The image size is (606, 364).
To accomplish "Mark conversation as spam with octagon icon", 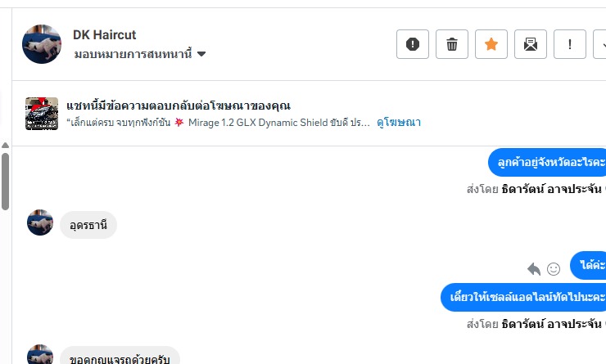I will pyautogui.click(x=413, y=44).
